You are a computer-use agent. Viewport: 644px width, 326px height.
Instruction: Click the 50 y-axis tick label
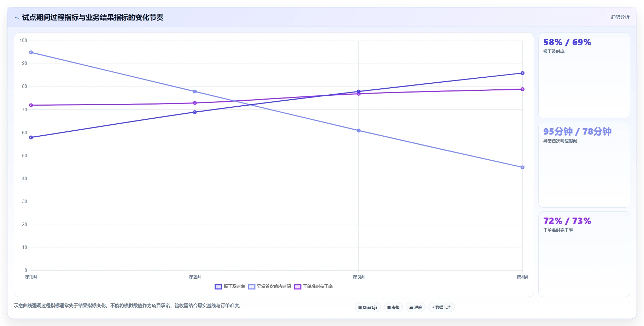(x=24, y=156)
